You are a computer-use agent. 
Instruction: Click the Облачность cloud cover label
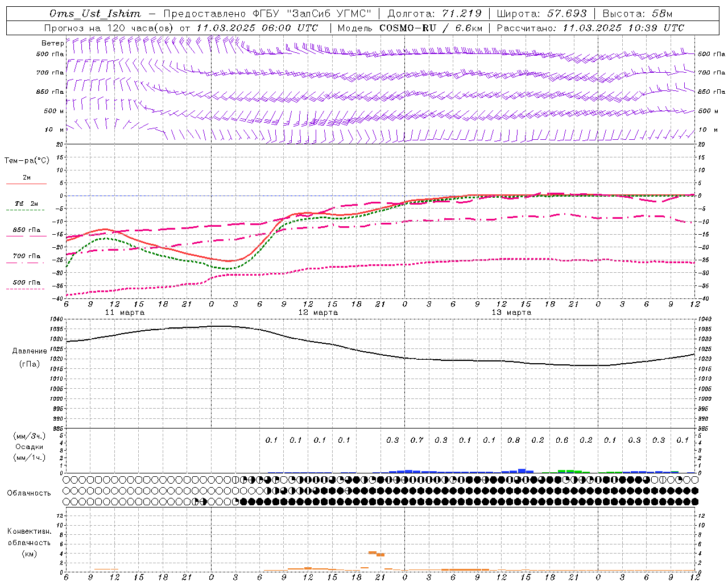pyautogui.click(x=29, y=493)
